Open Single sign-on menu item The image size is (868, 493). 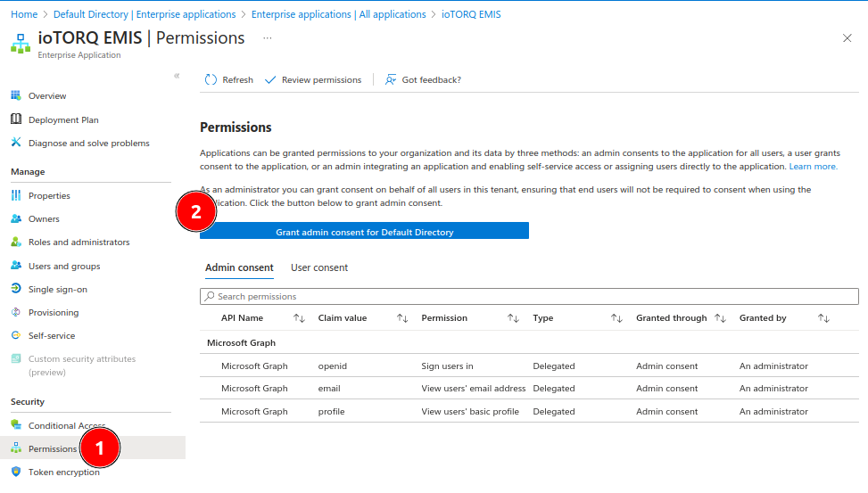click(x=58, y=290)
